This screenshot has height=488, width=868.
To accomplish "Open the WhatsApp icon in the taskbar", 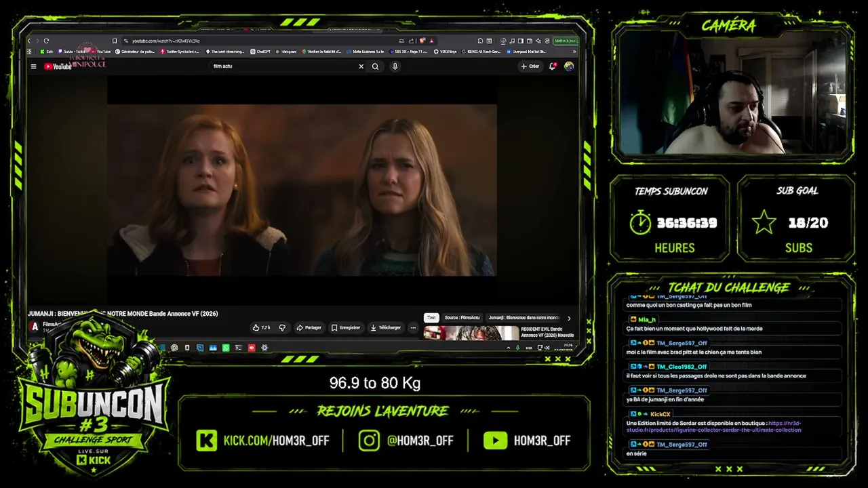I will 226,348.
